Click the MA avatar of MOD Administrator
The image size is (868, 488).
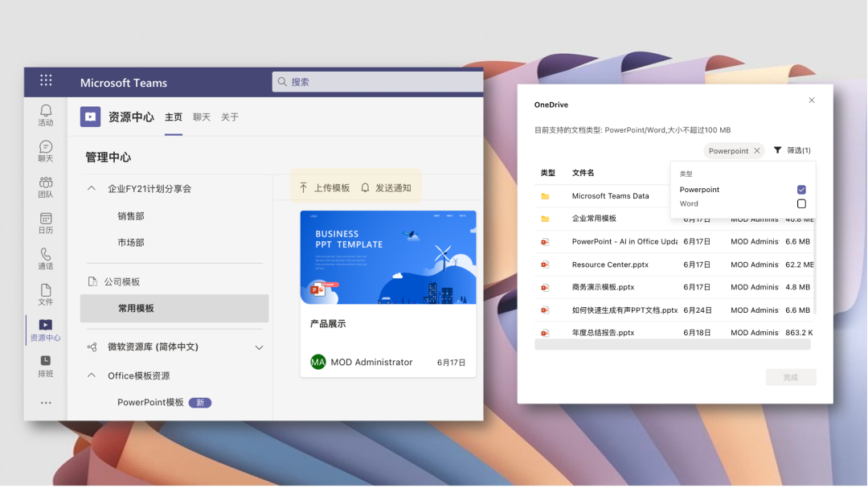pos(317,363)
